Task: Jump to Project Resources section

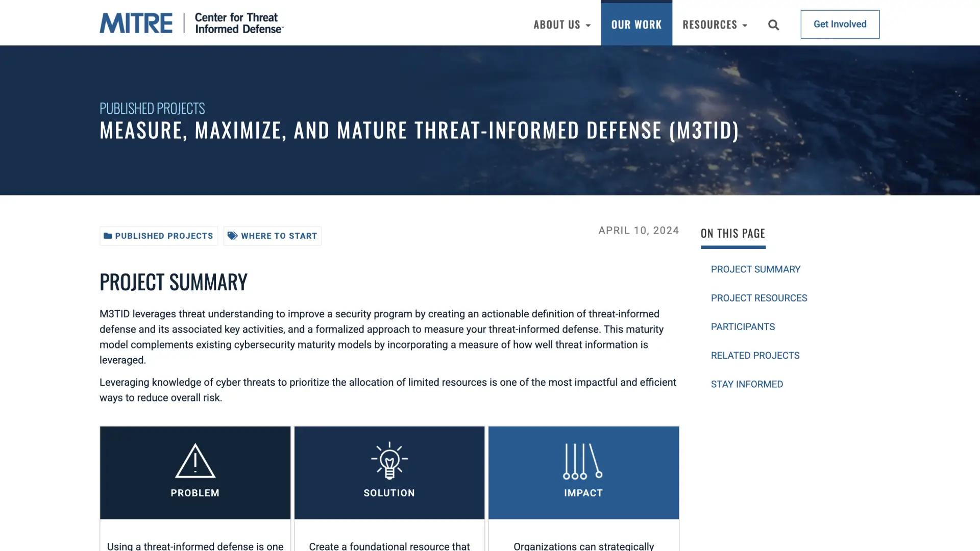Action: pos(758,298)
